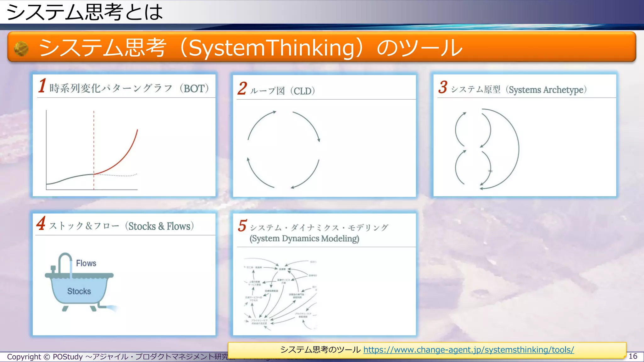Click the システム思考のツール caption label
The width and height of the screenshot is (644, 362).
pyautogui.click(x=320, y=350)
